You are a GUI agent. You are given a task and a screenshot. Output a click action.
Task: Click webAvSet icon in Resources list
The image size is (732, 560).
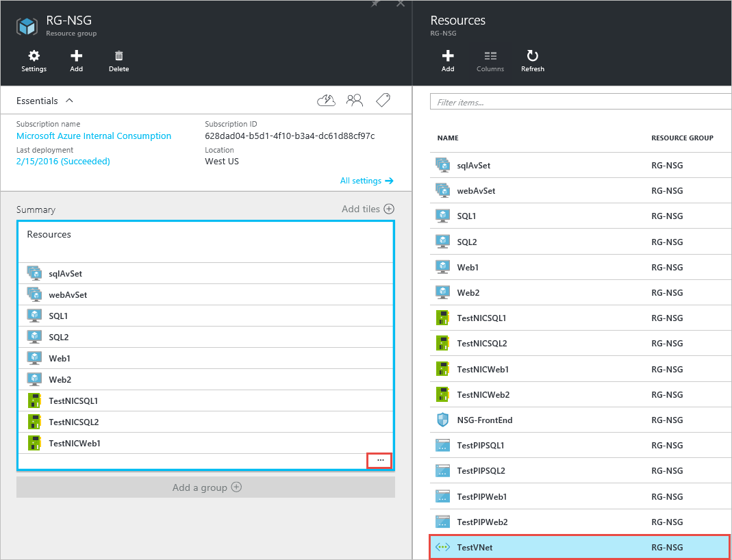(x=442, y=190)
